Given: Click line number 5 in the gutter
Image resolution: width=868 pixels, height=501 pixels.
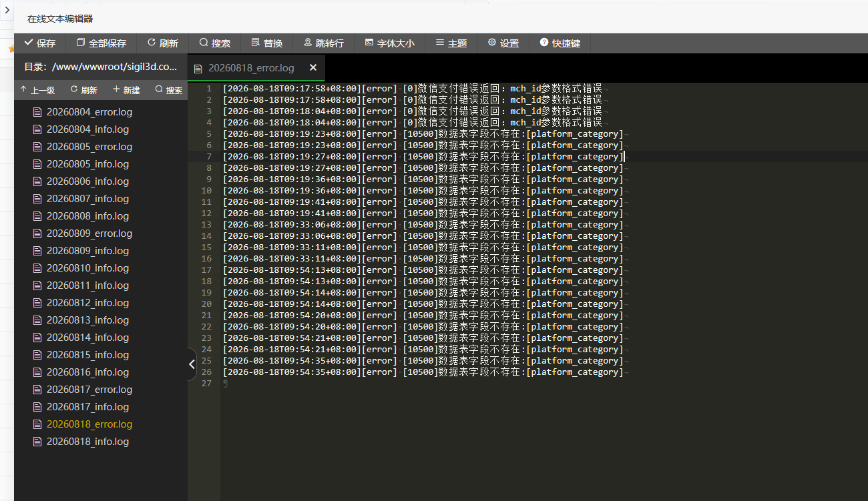Looking at the screenshot, I should pyautogui.click(x=209, y=134).
